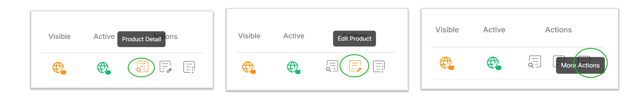Click product detail magnifier icon in More Actions tooltip panel
Image resolution: width=644 pixels, height=99 pixels.
(x=535, y=62)
